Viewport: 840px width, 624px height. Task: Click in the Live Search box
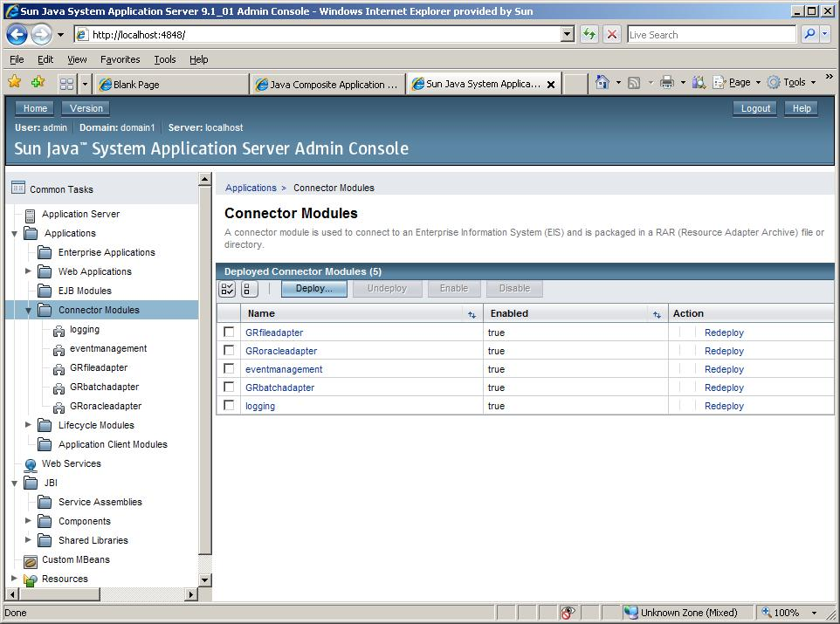click(711, 35)
